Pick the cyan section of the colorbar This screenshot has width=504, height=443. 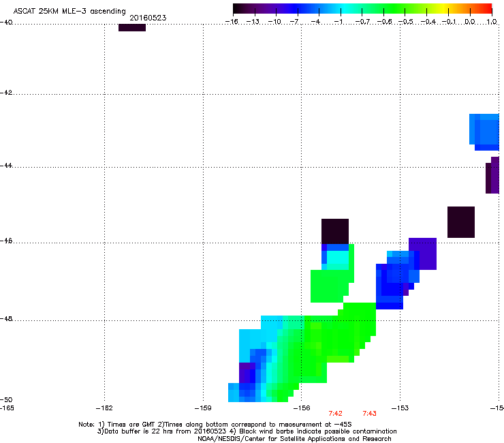click(345, 9)
